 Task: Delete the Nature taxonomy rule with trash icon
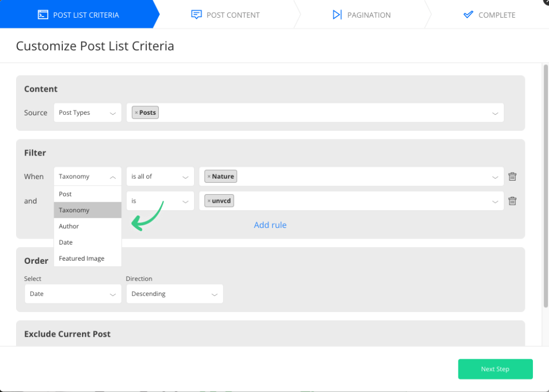click(x=512, y=176)
